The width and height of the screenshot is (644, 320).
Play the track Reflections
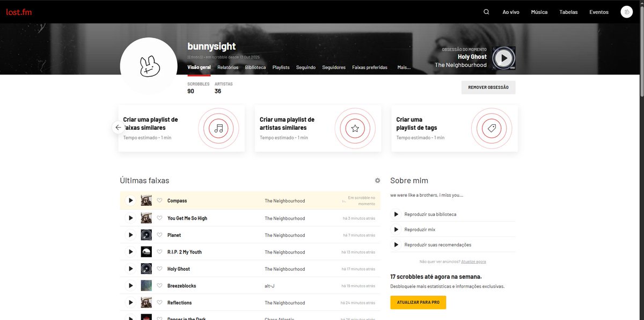pos(130,302)
